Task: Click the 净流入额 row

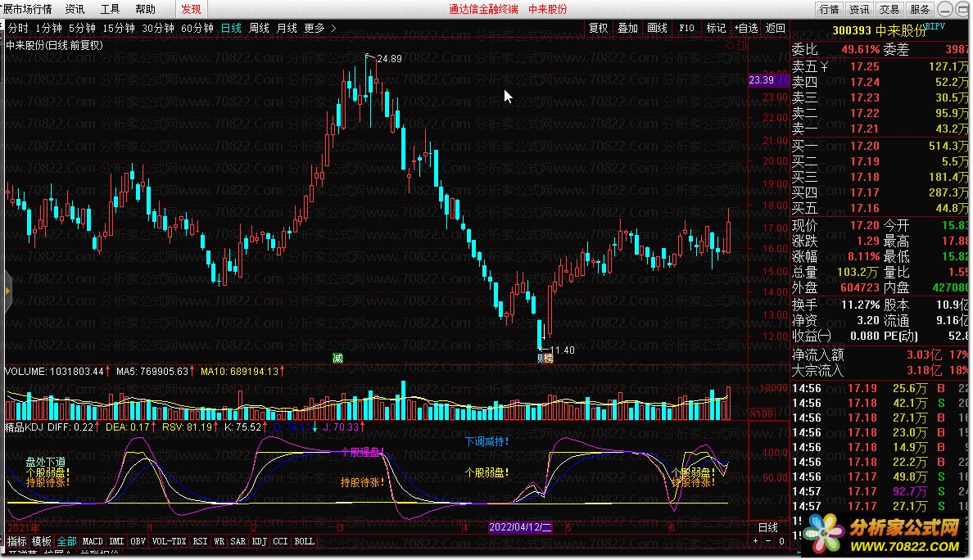Action: pos(880,355)
